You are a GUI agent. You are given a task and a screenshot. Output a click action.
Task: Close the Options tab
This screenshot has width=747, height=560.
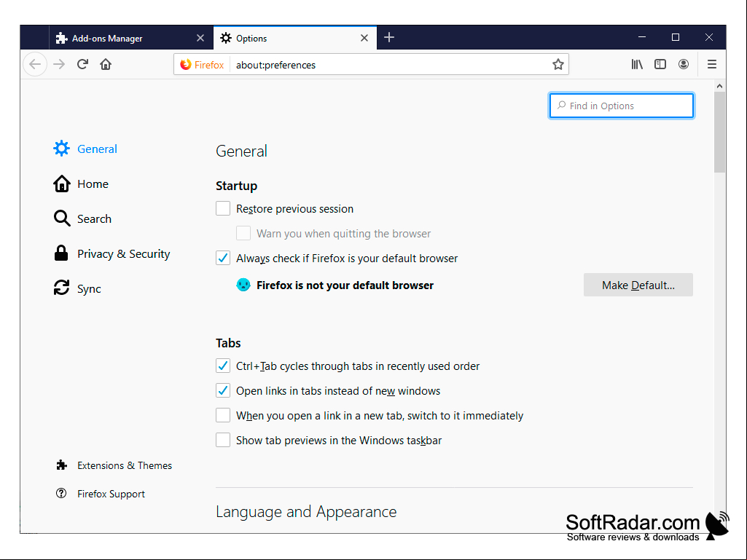click(364, 38)
